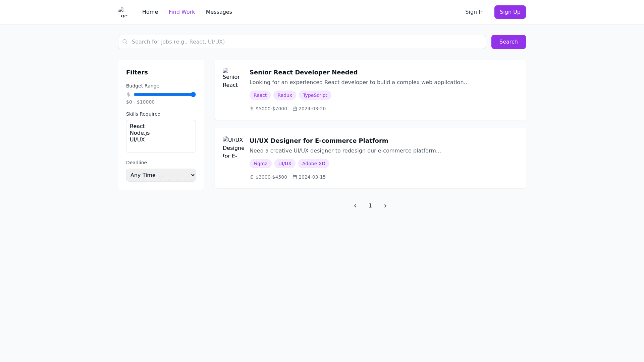Go to the next page arrow
The height and width of the screenshot is (362, 644).
click(385, 206)
